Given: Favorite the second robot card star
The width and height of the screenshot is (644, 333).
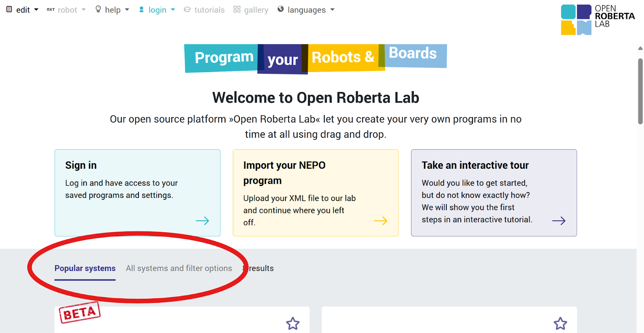Looking at the screenshot, I should (560, 323).
